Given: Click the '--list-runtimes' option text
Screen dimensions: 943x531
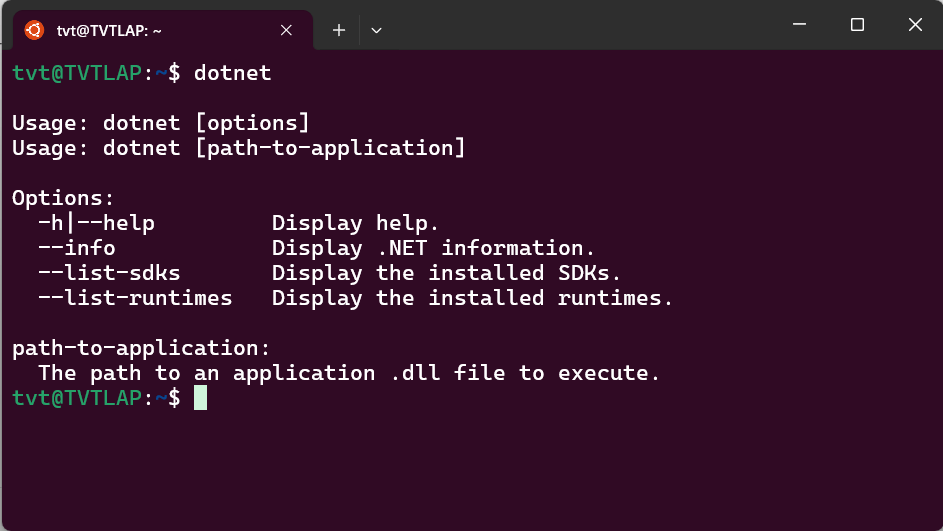Looking at the screenshot, I should click(135, 298).
